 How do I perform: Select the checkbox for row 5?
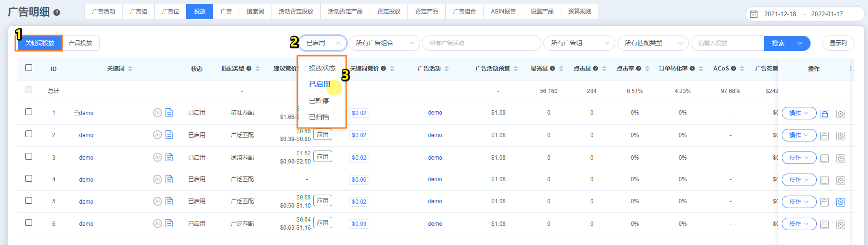point(29,200)
